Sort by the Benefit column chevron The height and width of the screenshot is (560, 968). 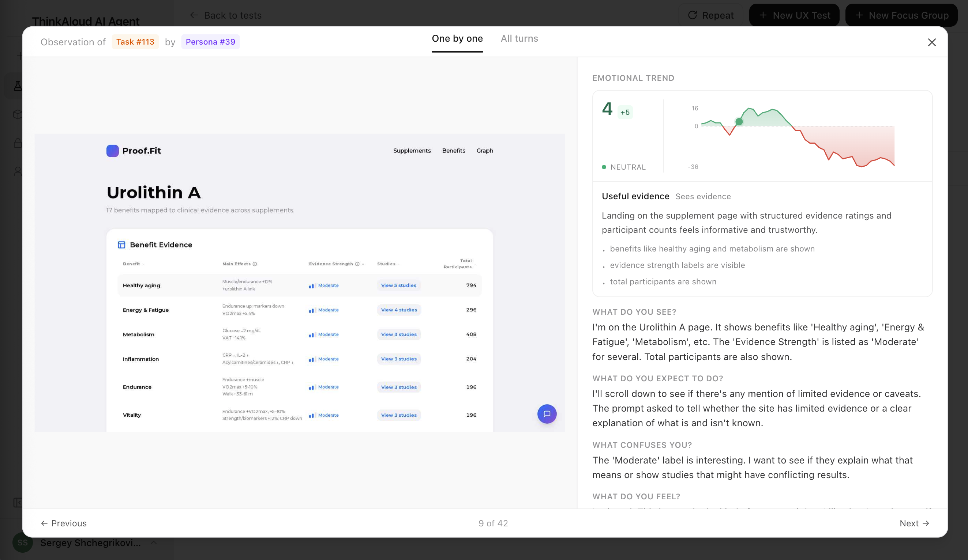[143, 264]
